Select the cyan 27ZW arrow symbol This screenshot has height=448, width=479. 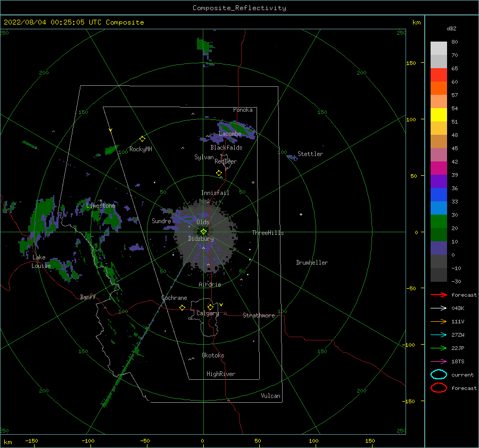click(439, 335)
